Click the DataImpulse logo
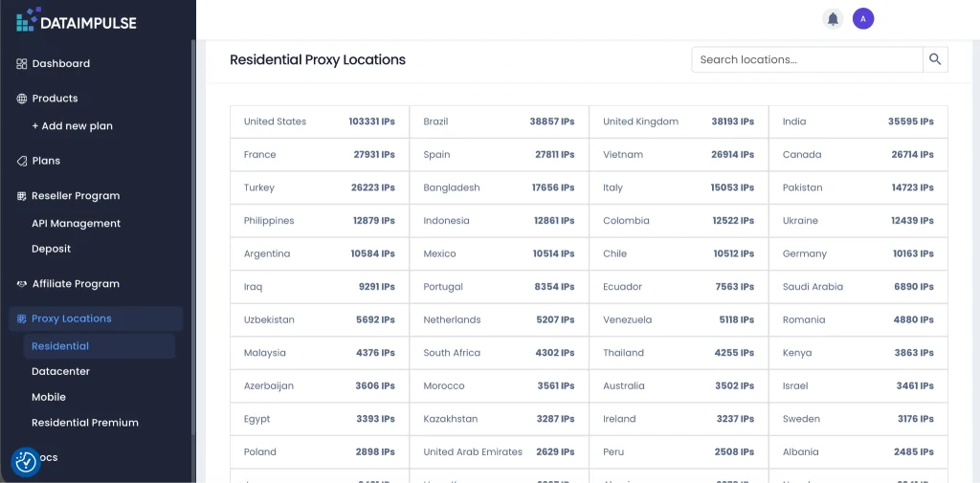This screenshot has width=980, height=483. (x=77, y=20)
